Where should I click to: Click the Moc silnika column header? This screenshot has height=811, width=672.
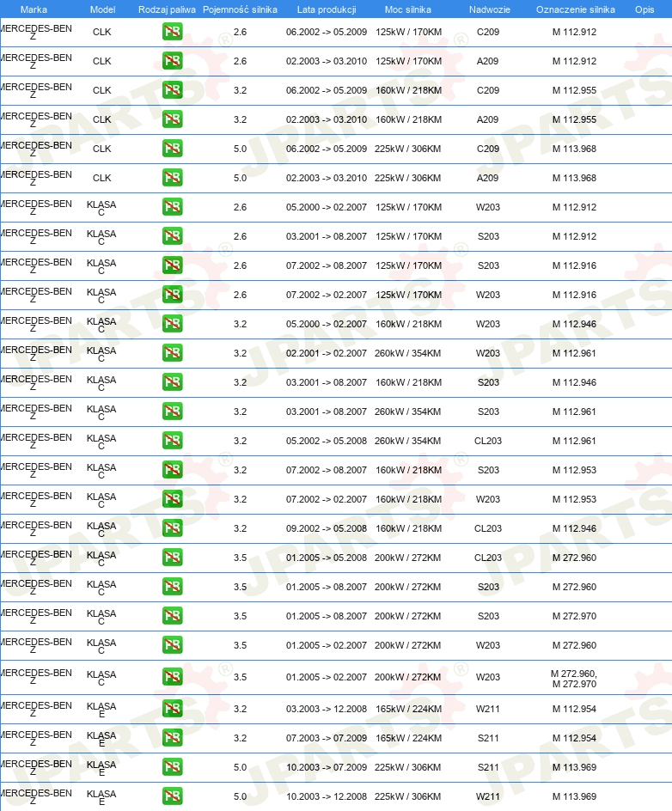point(407,9)
